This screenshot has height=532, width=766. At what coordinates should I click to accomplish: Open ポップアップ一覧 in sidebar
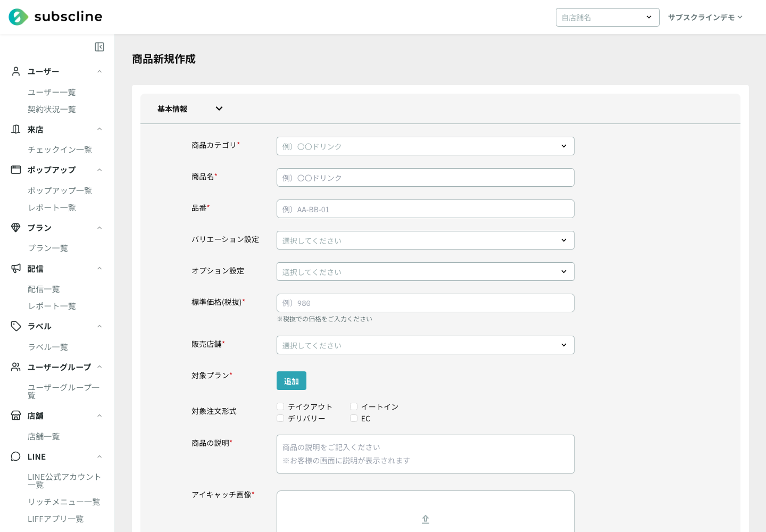coord(60,190)
